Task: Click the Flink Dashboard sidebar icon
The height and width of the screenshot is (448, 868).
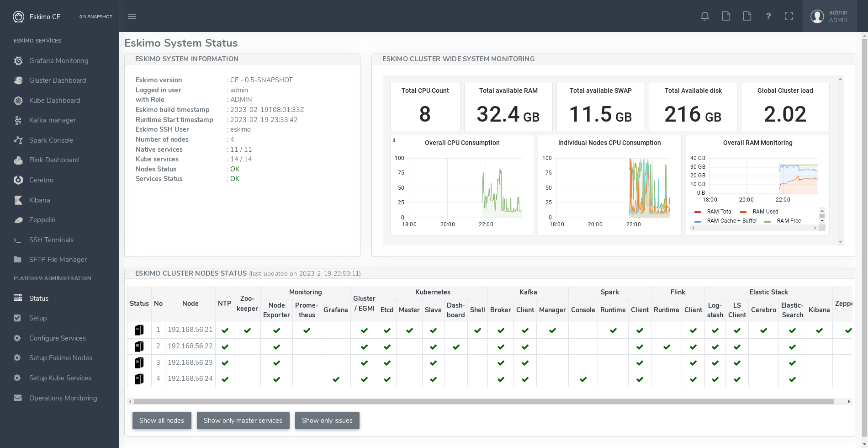Action: pyautogui.click(x=18, y=160)
